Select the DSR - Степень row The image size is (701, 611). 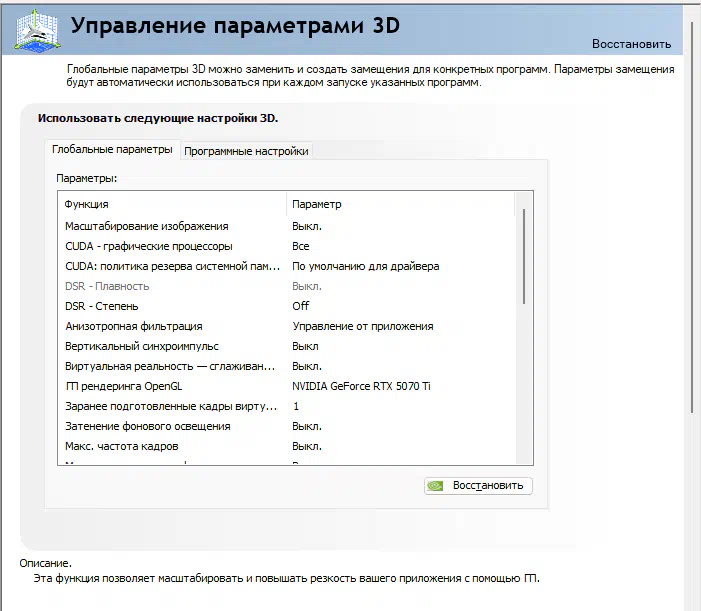pyautogui.click(x=286, y=306)
